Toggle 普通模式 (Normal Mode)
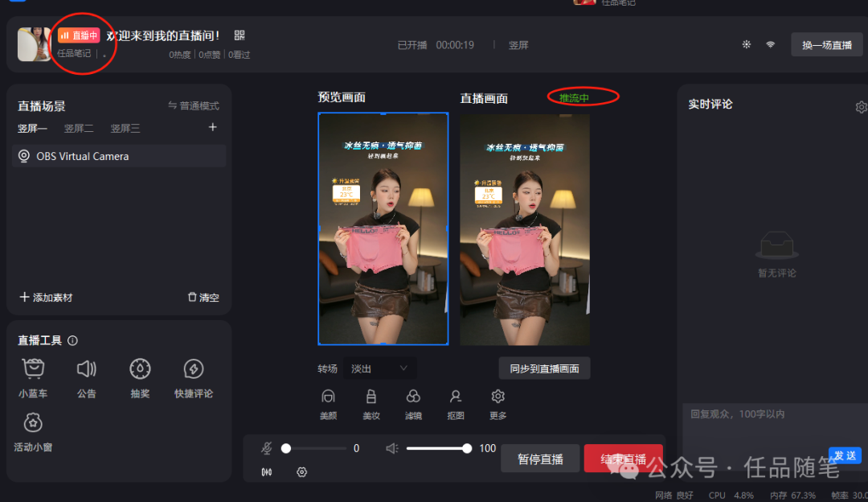 click(193, 105)
